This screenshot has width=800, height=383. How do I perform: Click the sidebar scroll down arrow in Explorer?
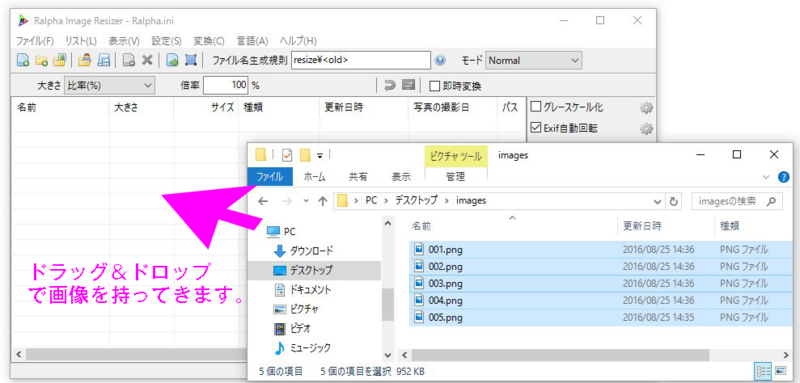pos(388,354)
